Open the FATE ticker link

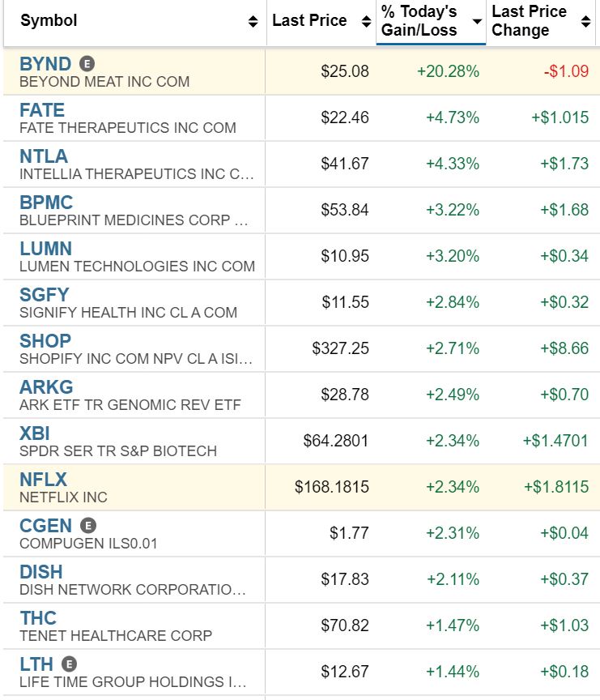[x=42, y=110]
